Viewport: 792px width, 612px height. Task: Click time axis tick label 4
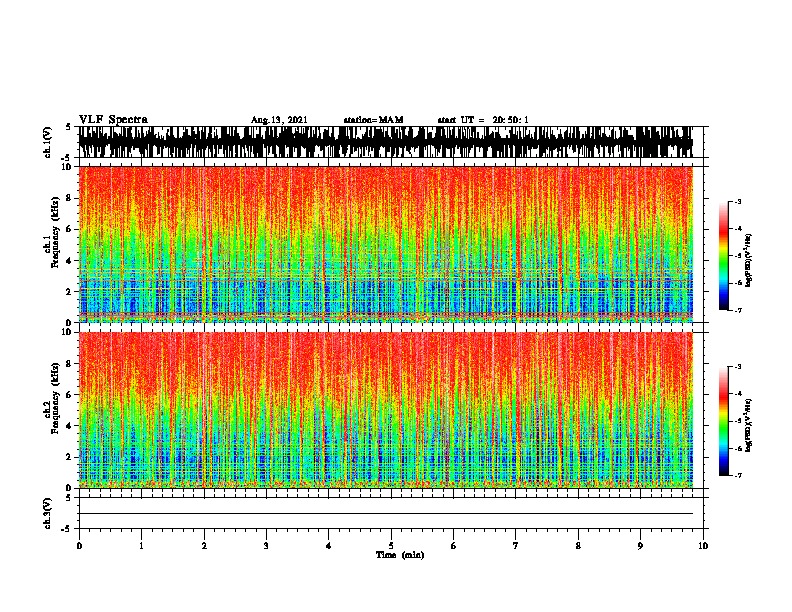(x=329, y=546)
